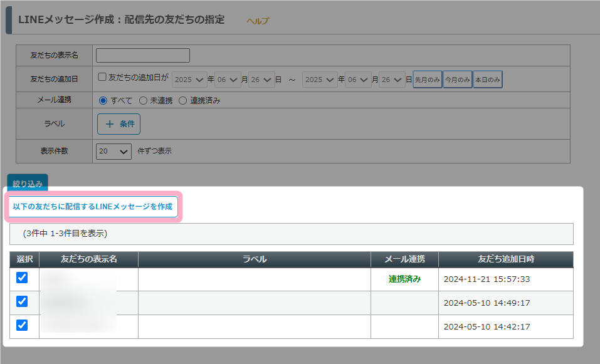Uncheck the row added 2024-05-10 14:49:17

pos(22,301)
